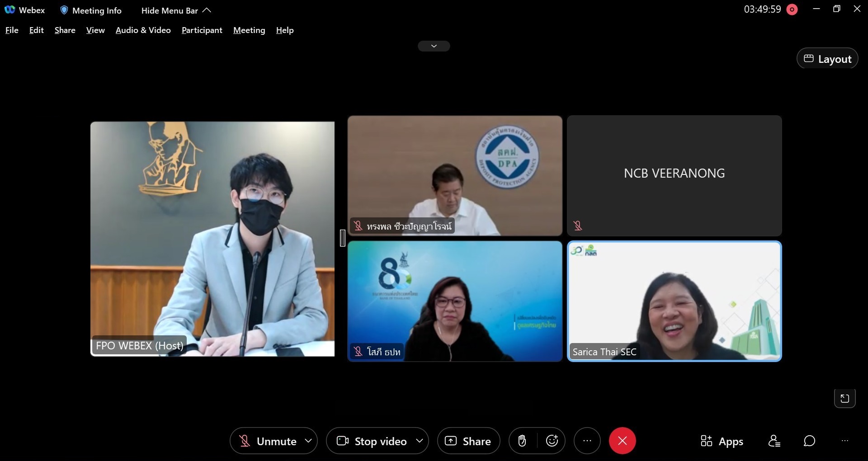This screenshot has height=461, width=868.
Task: Unmute your microphone
Action: (x=268, y=441)
